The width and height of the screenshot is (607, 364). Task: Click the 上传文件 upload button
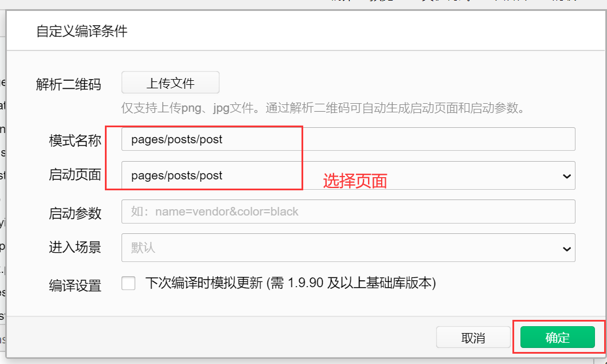pos(170,82)
